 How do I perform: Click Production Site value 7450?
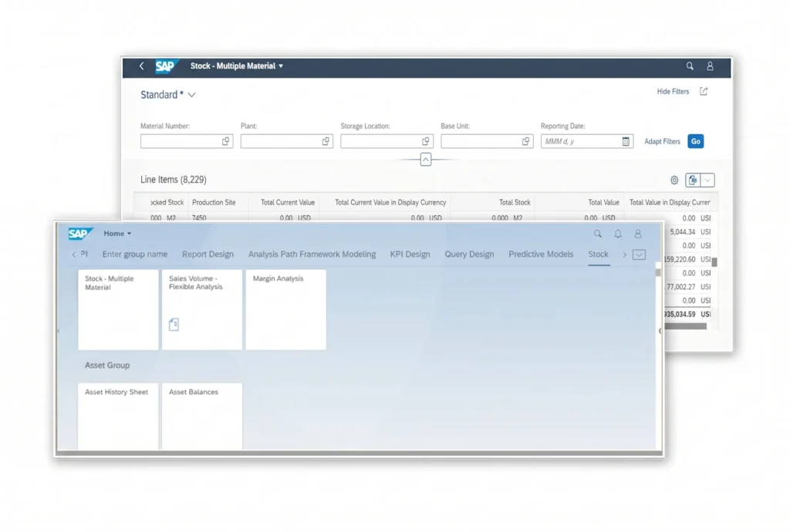click(x=199, y=218)
